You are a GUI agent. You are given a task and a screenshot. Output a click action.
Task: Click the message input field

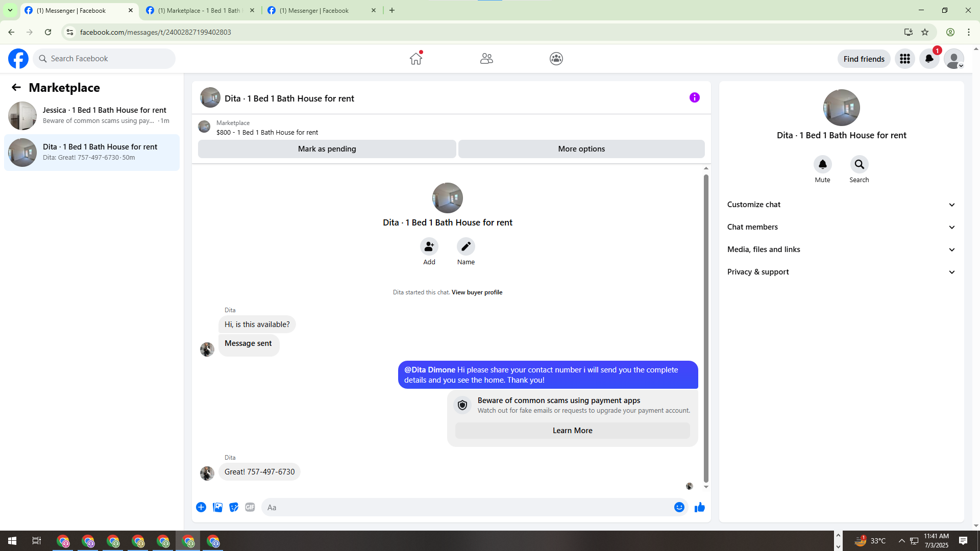pos(467,507)
